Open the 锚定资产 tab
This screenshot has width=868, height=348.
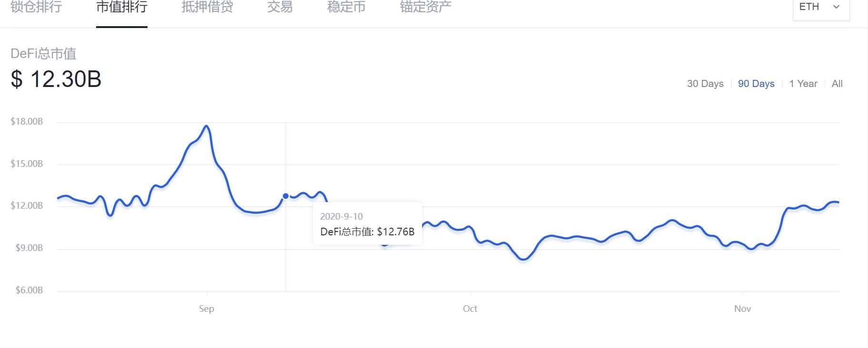click(x=425, y=7)
